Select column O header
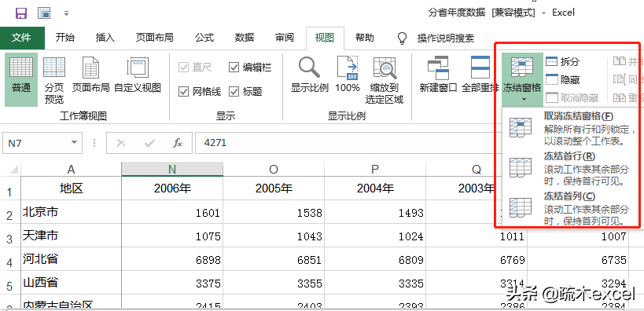 coord(274,169)
